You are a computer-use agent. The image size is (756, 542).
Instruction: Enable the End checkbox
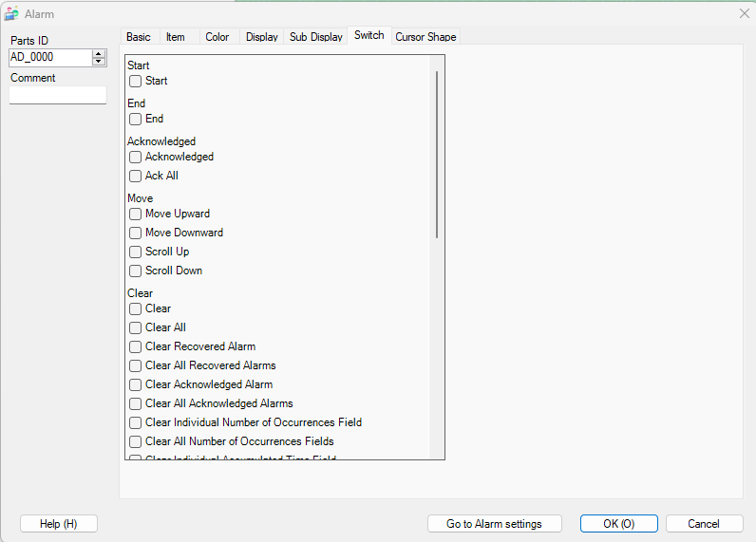coord(136,119)
